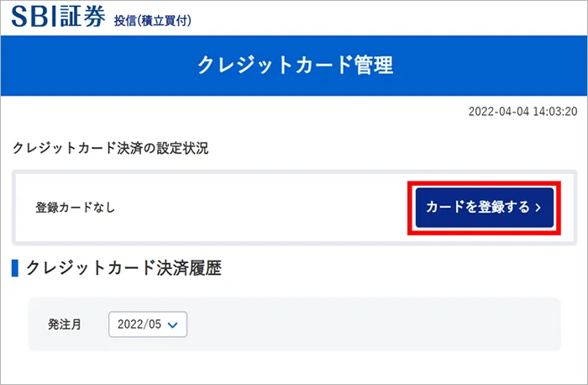Expand the 発注月 dropdown arrow
The height and width of the screenshot is (385, 588).
[x=173, y=324]
